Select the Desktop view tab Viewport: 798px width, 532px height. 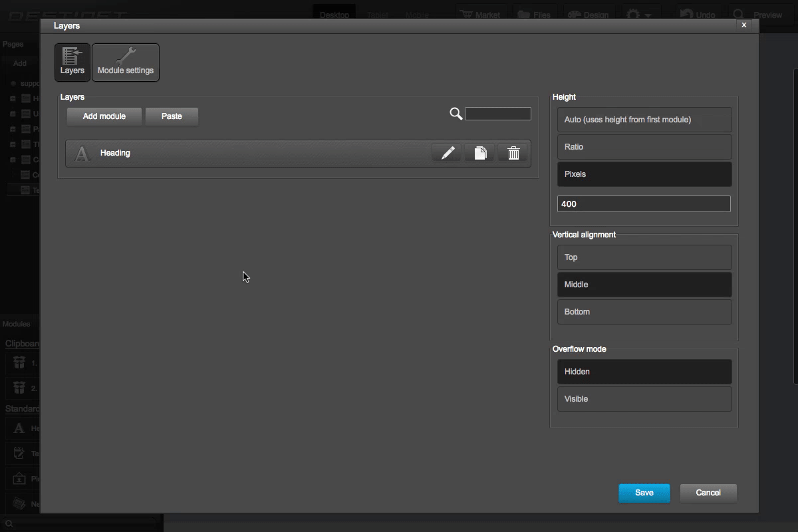pyautogui.click(x=334, y=13)
